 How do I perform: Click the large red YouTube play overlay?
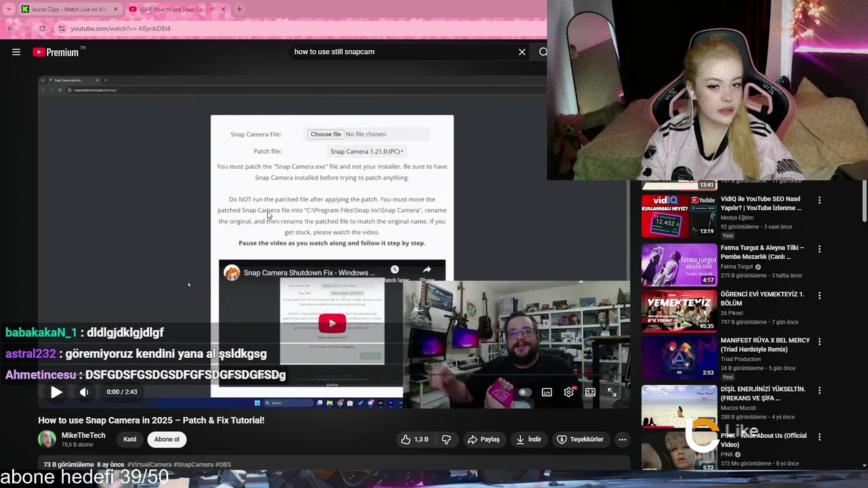click(332, 323)
